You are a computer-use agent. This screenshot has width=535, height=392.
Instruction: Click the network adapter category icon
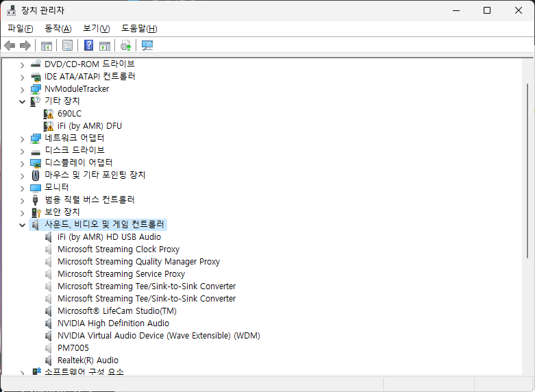[x=36, y=138]
